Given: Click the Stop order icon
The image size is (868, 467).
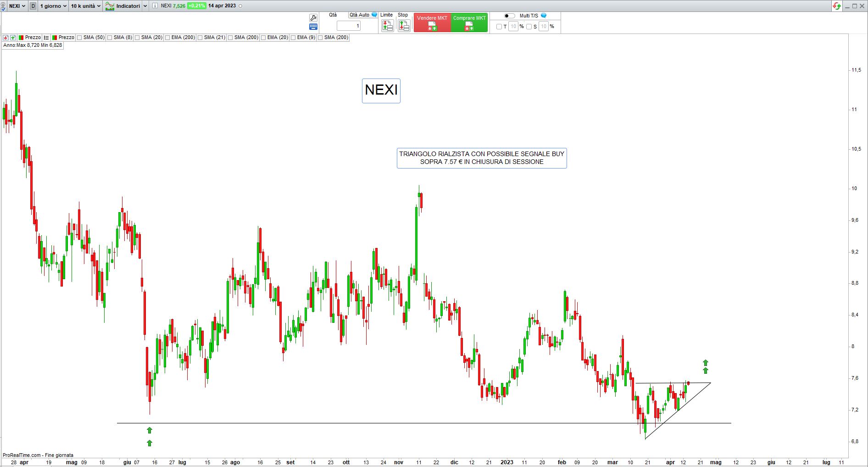Looking at the screenshot, I should pos(404,26).
